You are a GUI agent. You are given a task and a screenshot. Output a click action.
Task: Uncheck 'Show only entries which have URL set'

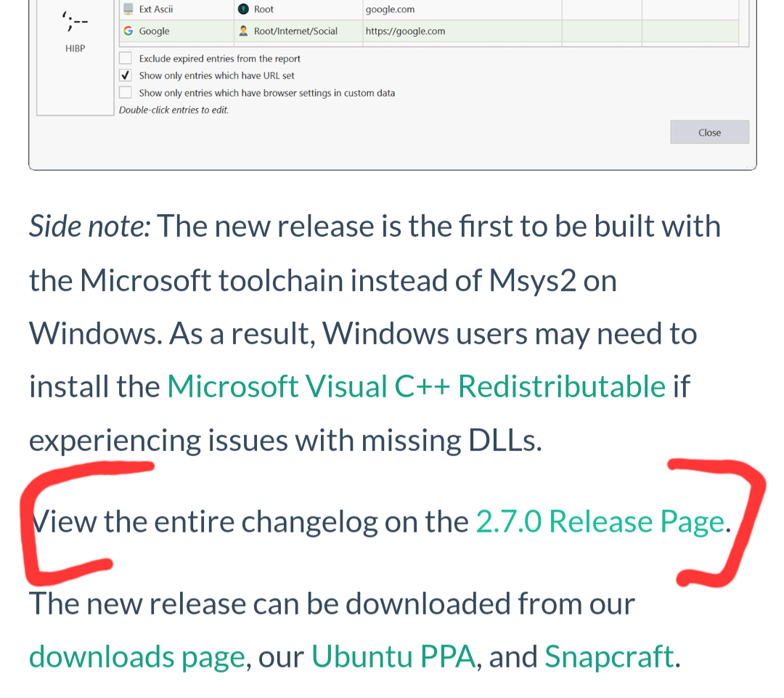point(125,75)
